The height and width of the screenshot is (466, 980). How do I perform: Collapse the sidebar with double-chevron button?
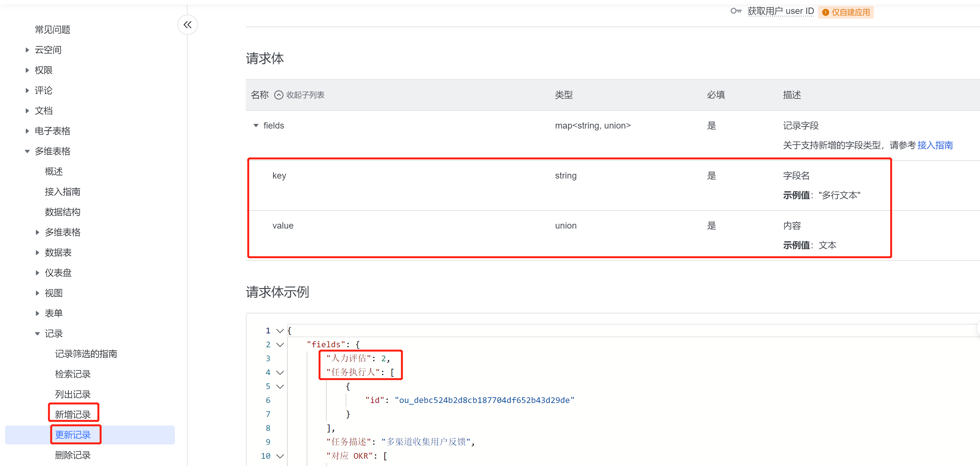pyautogui.click(x=187, y=25)
